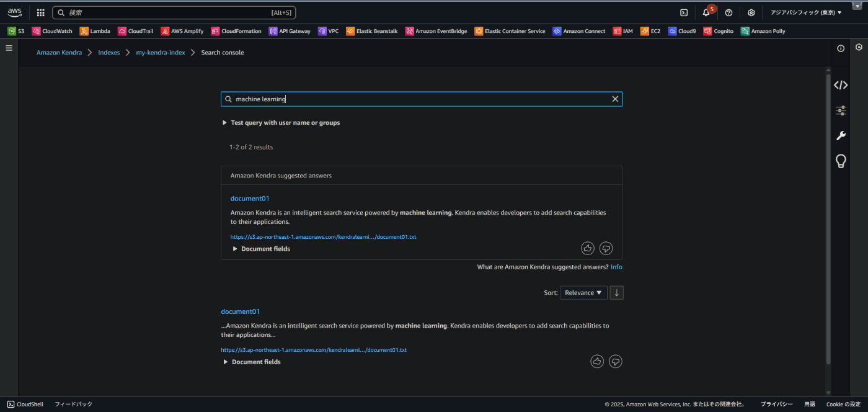Open the settings gear in the top bar
868x412 pixels.
tap(751, 12)
